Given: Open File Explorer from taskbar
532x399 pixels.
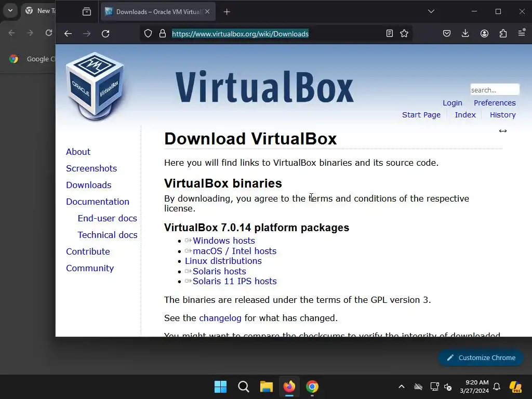Looking at the screenshot, I should point(267,387).
